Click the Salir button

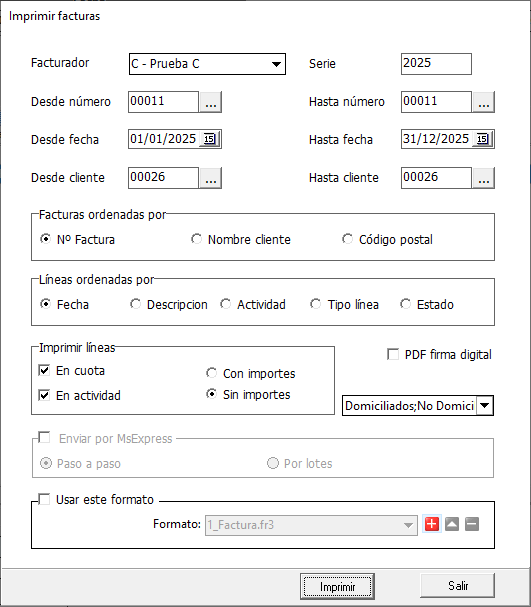click(x=458, y=586)
